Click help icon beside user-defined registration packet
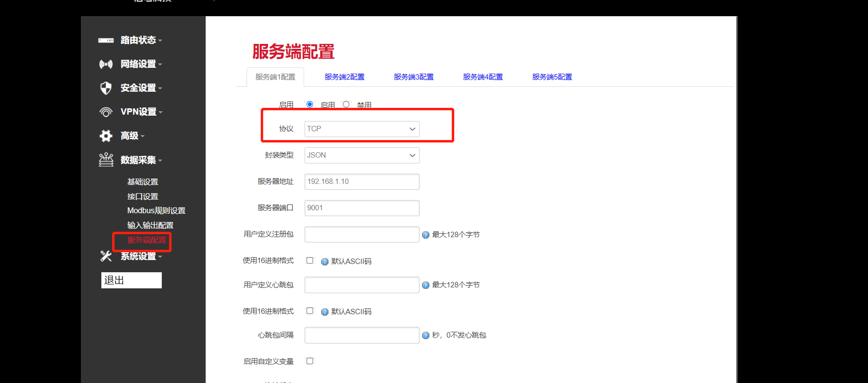 pos(425,235)
